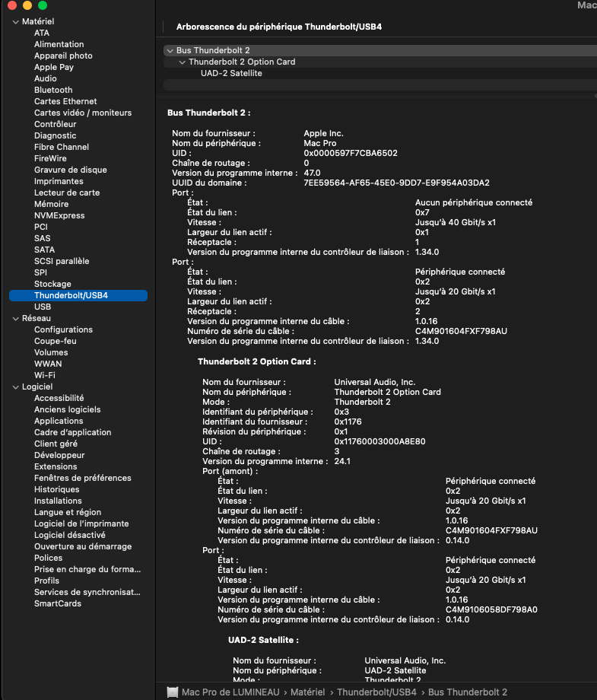Open Polices under Logiciel

[48, 558]
